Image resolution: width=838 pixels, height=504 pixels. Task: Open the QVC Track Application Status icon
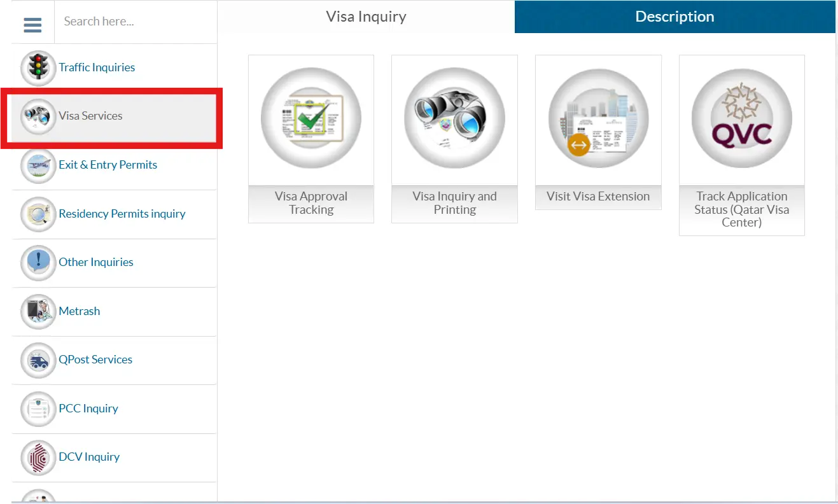741,118
